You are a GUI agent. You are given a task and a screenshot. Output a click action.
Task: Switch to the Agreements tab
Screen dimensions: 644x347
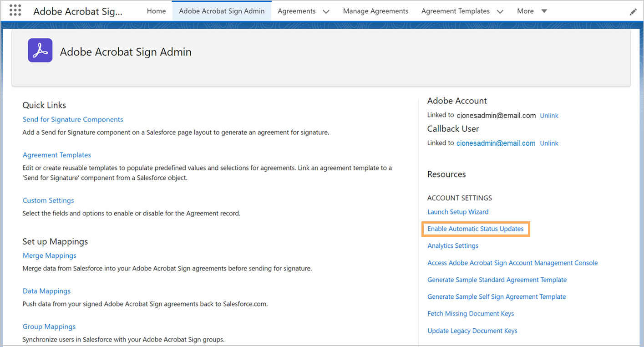297,11
